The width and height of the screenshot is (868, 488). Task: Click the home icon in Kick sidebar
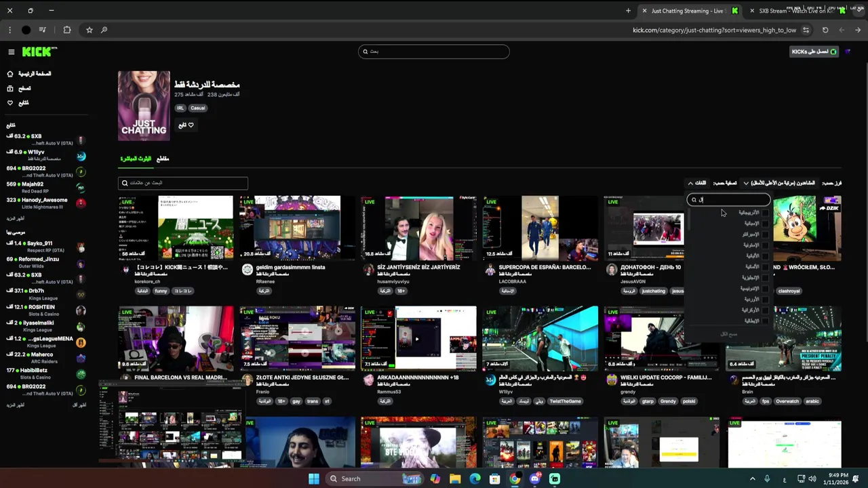point(10,74)
